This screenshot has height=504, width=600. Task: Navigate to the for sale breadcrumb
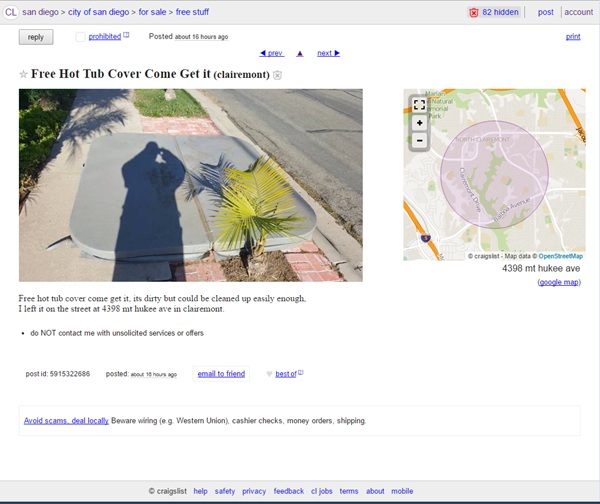pos(151,12)
